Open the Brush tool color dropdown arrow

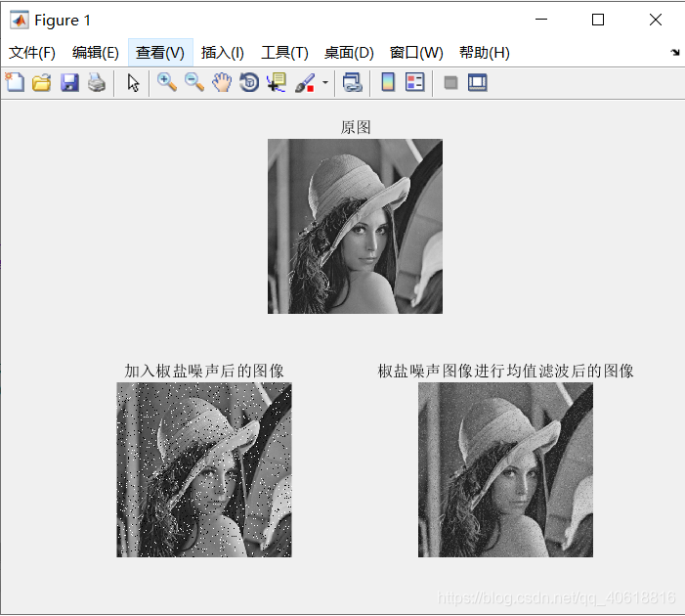(325, 82)
